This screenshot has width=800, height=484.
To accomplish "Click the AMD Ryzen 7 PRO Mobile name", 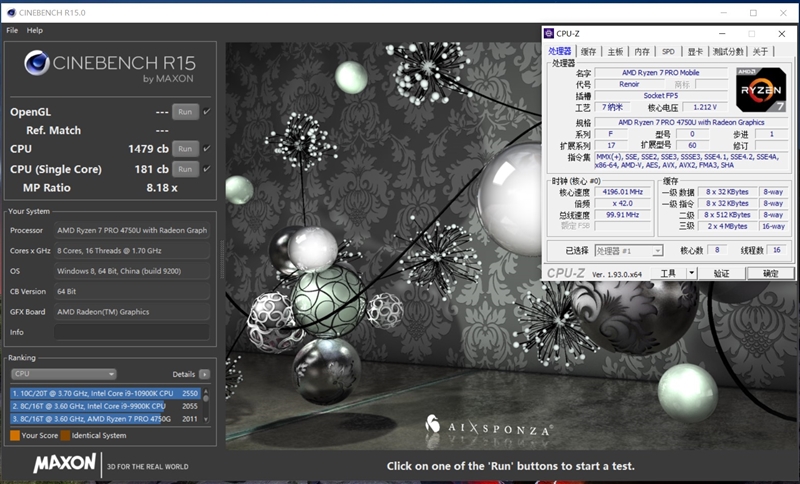I will pyautogui.click(x=661, y=72).
